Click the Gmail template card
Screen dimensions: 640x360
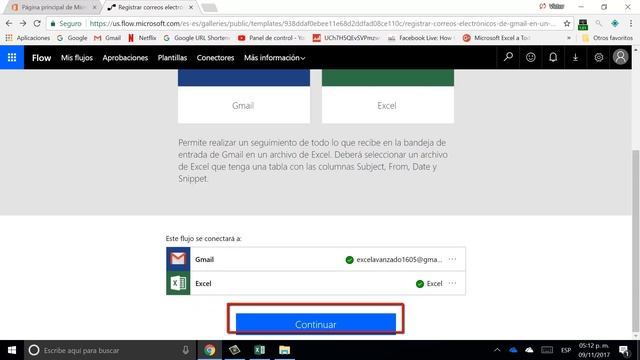coord(244,96)
